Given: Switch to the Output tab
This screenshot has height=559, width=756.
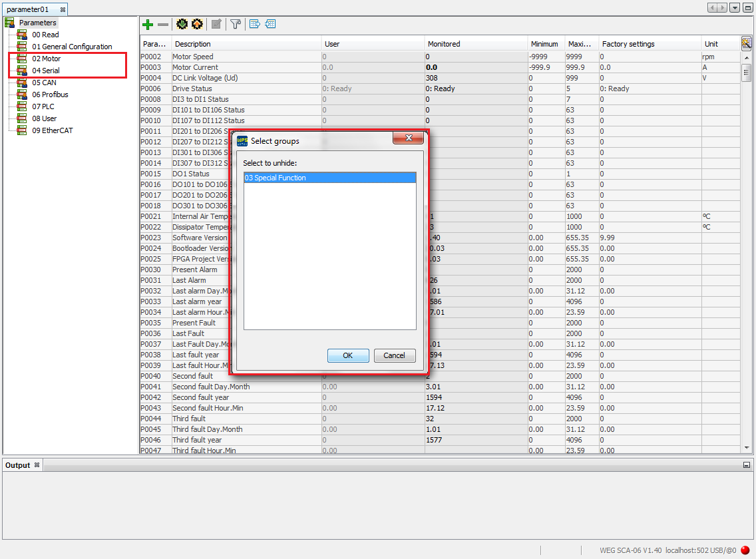Looking at the screenshot, I should [x=17, y=465].
